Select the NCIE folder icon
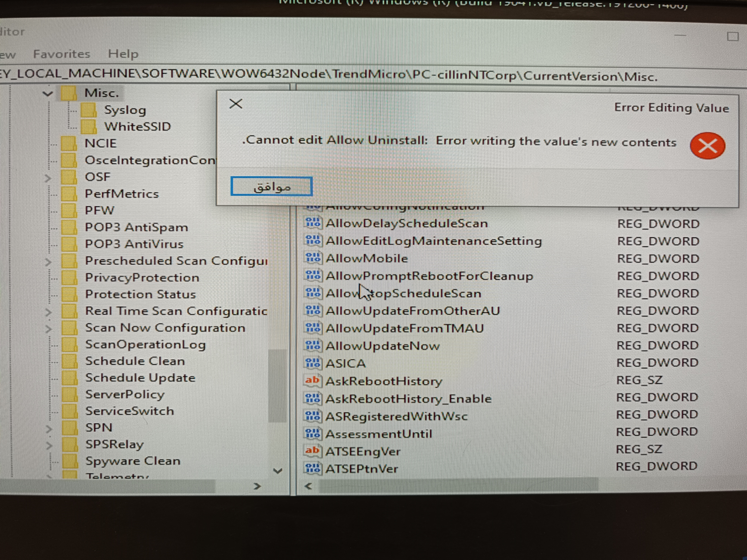 point(69,143)
